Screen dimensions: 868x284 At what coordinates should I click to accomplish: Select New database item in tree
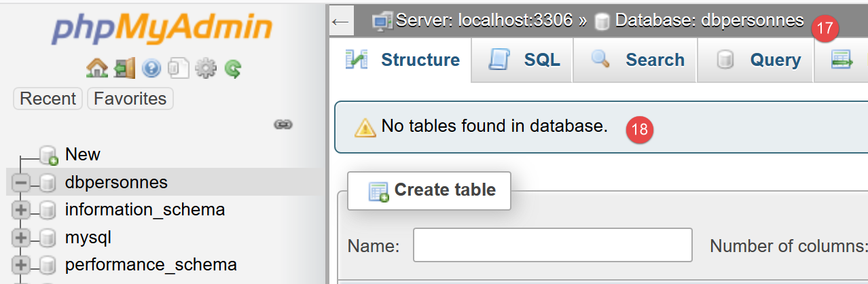click(82, 155)
